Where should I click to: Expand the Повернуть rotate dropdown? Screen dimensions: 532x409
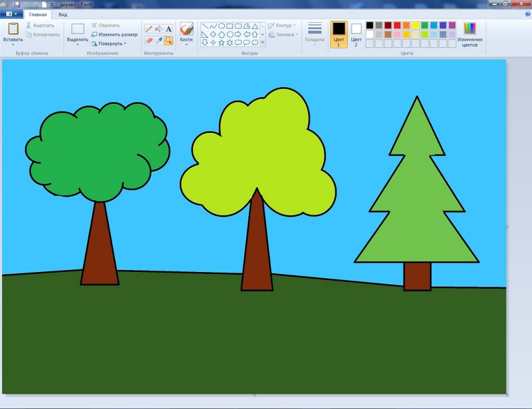(x=112, y=44)
